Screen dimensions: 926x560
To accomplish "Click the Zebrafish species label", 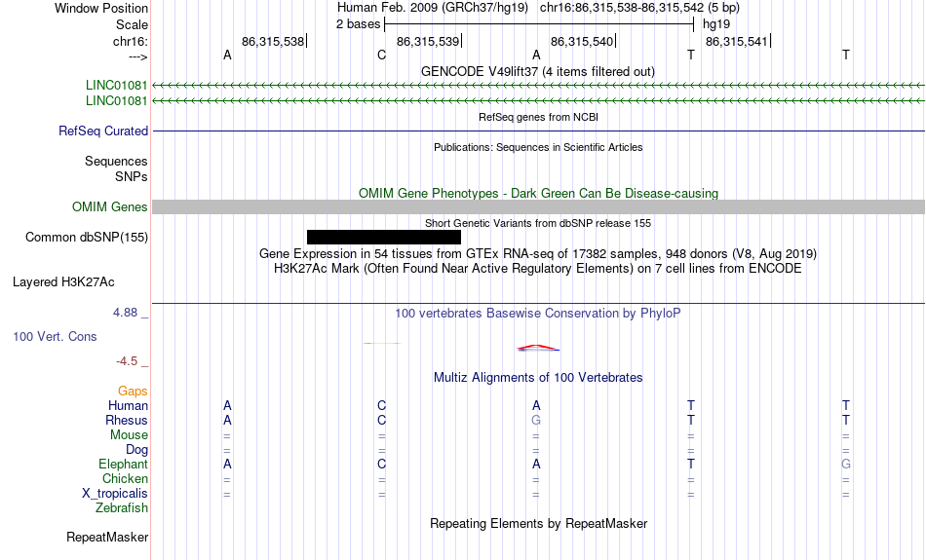I will (x=122, y=508).
